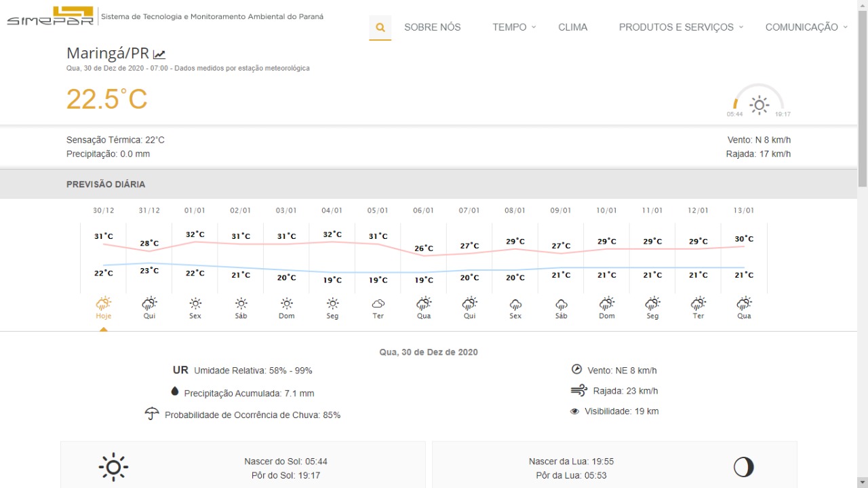Select the Dom 03/01 sunny forecast icon
This screenshot has width=868, height=488.
tap(287, 303)
